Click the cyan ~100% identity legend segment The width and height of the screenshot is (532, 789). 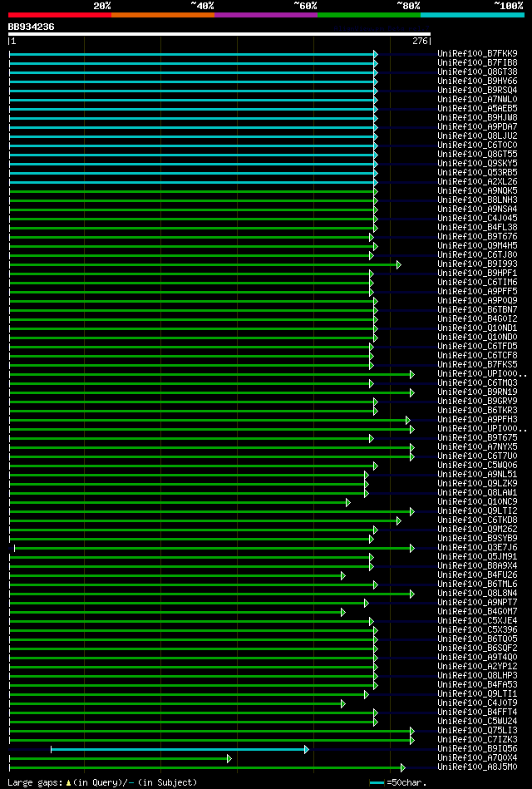472,15
